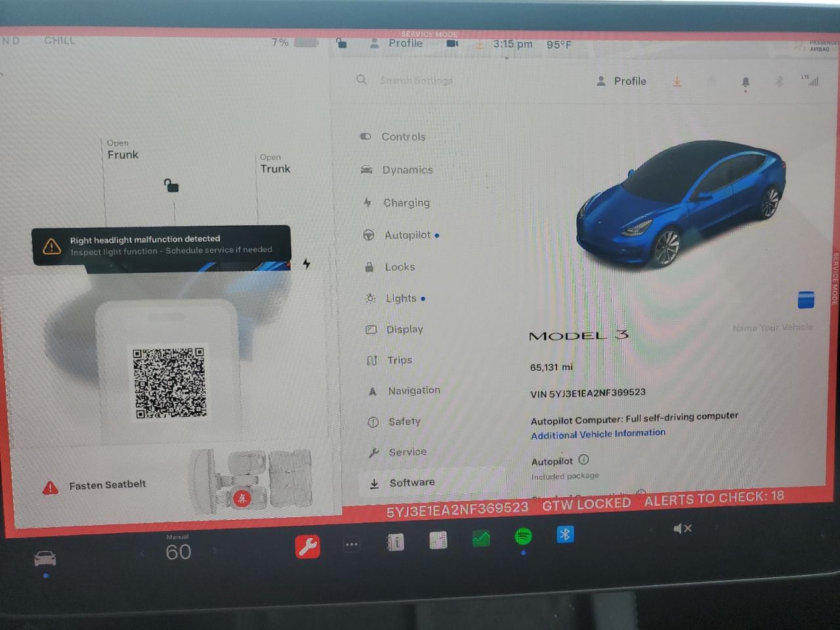Unmute the speaker volume icon
The width and height of the screenshot is (840, 630).
pos(682,528)
